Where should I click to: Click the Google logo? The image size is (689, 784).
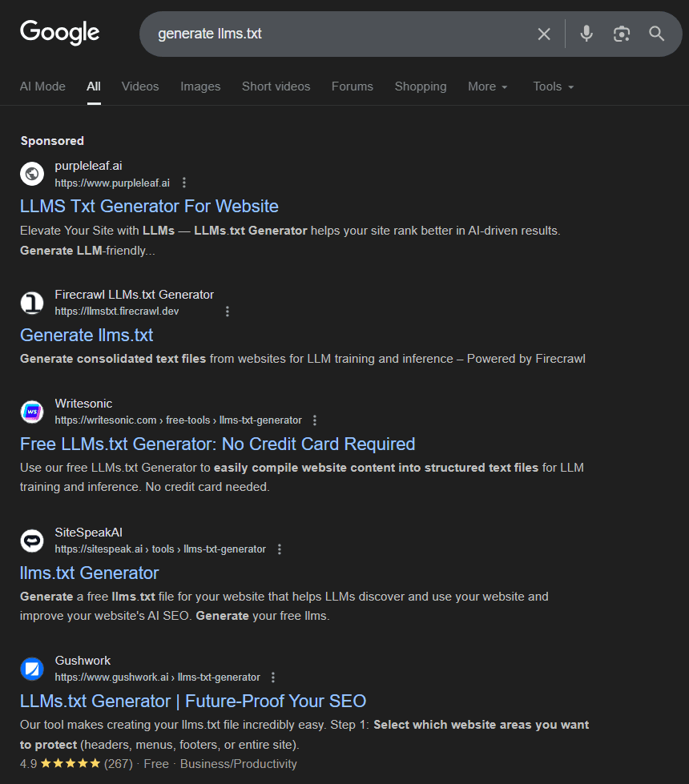coord(60,33)
